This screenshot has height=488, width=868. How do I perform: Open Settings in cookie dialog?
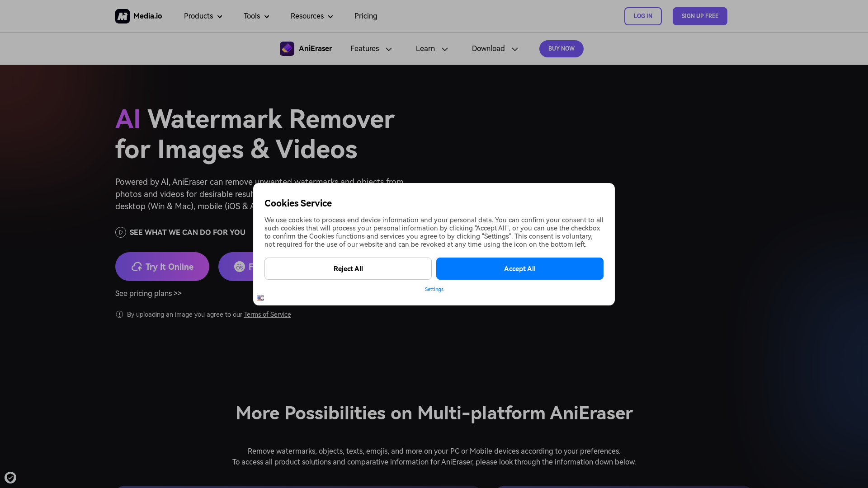(434, 289)
